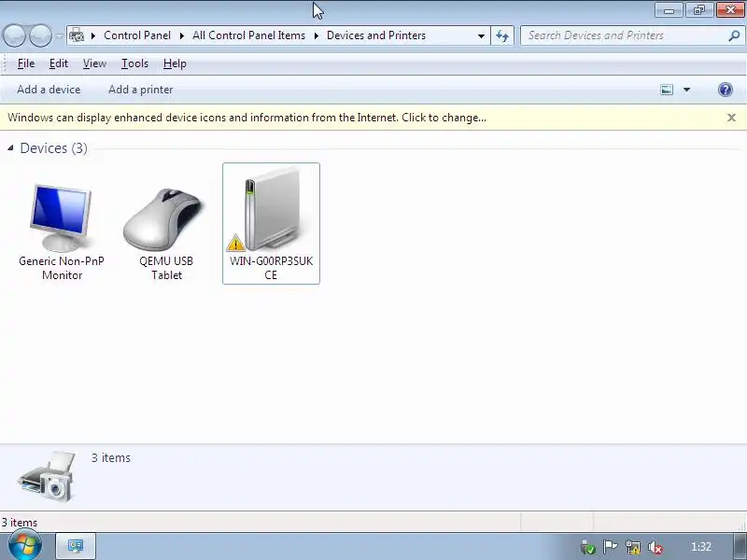
Task: Restore down the window
Action: [x=698, y=9]
